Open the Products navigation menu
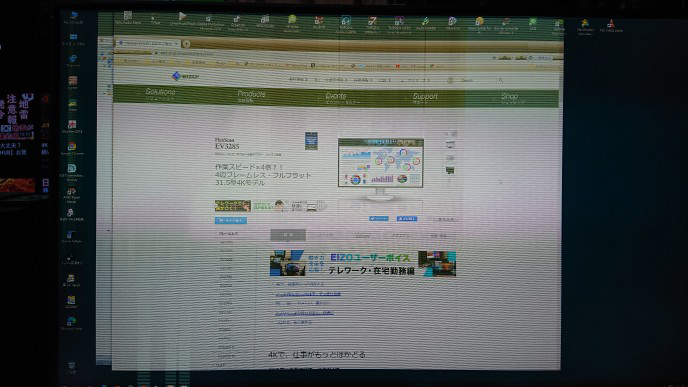The image size is (688, 387). pos(251,96)
